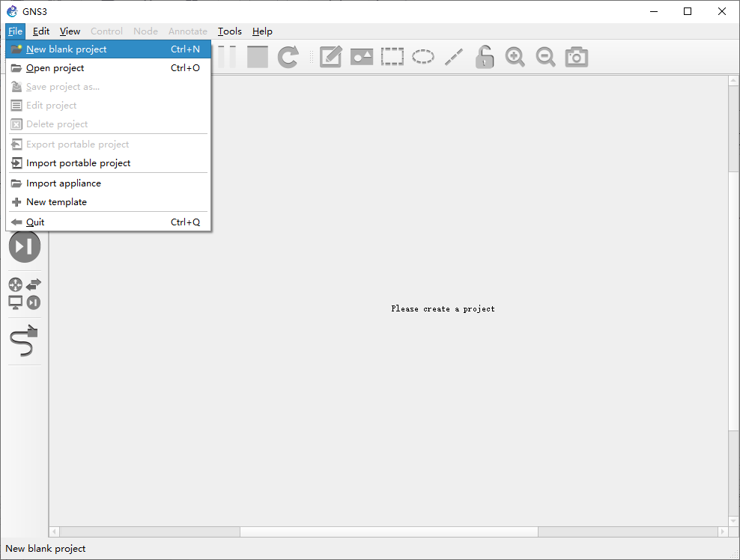
Task: Select New blank project menu entry
Action: [108, 49]
